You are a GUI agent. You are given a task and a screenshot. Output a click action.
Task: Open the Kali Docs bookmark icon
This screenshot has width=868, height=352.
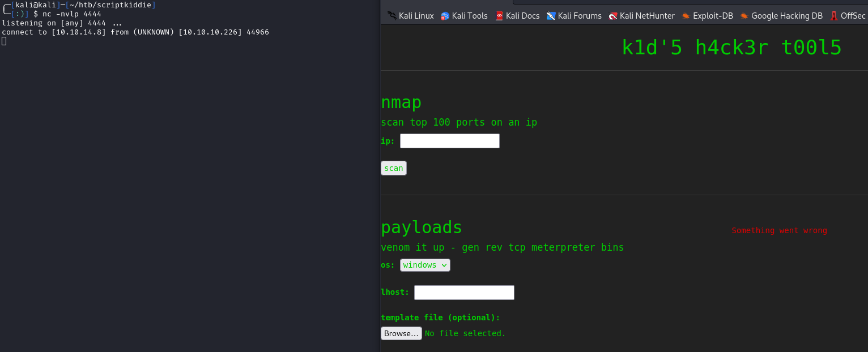click(500, 16)
